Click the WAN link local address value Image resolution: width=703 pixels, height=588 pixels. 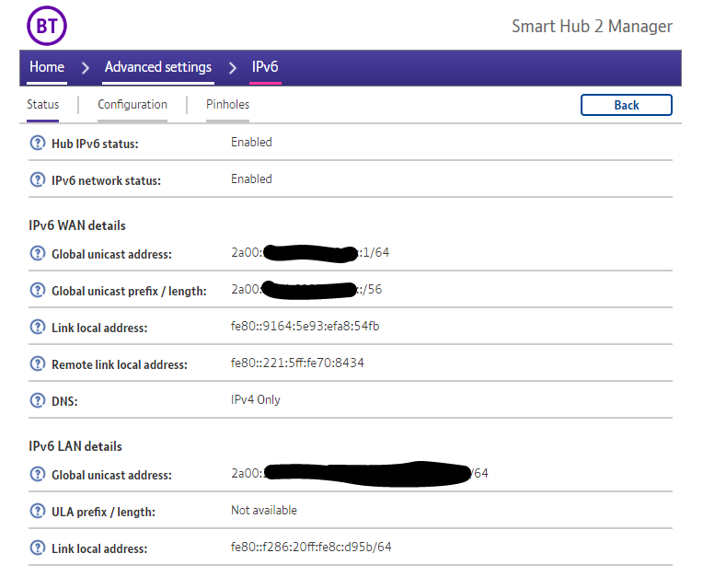pyautogui.click(x=305, y=327)
